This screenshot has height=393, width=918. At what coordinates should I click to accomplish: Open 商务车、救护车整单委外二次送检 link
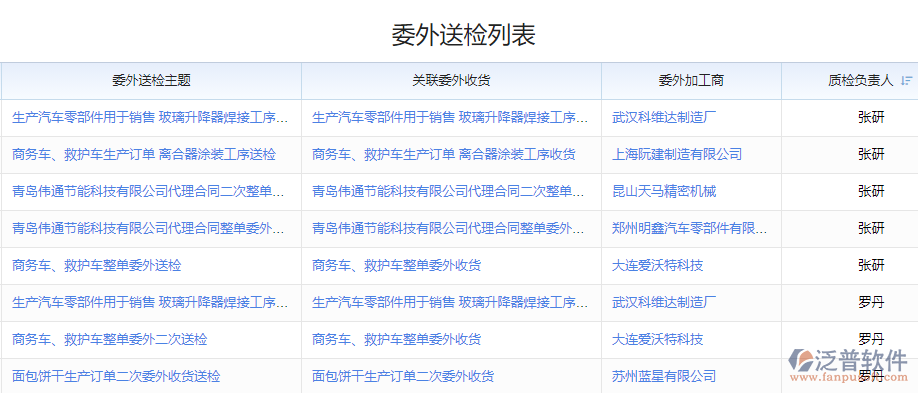tap(109, 339)
